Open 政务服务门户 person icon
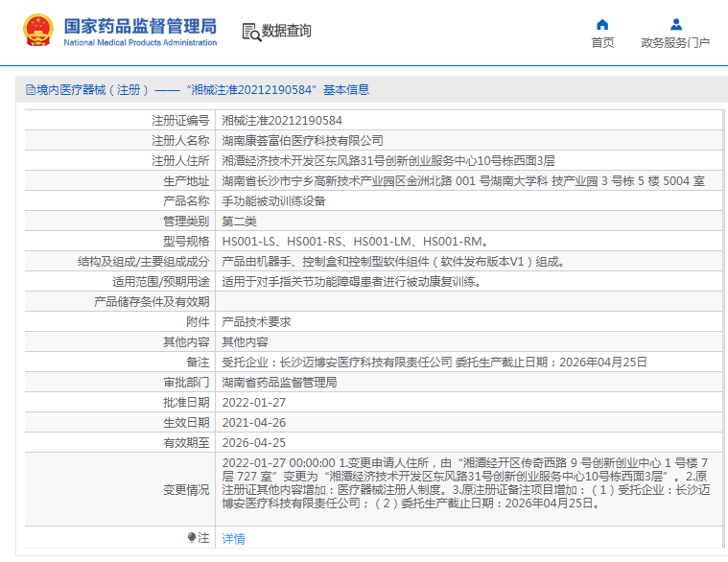The height and width of the screenshot is (562, 728). (x=676, y=24)
